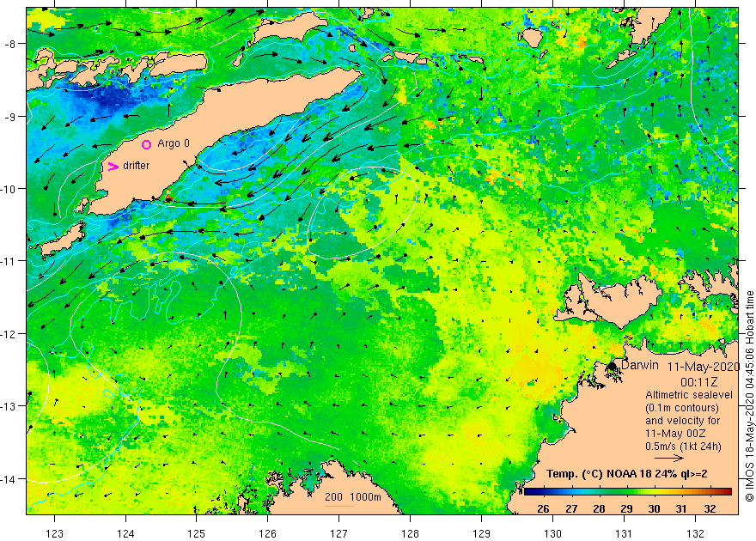Click color bar value 32

coord(710,508)
